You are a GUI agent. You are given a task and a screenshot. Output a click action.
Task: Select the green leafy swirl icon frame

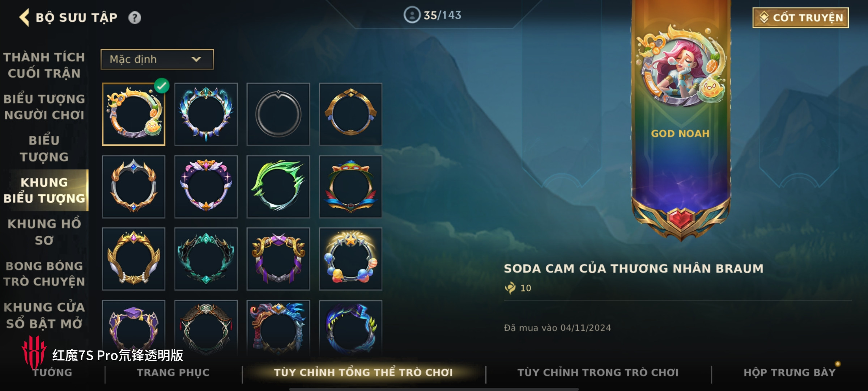click(x=278, y=186)
